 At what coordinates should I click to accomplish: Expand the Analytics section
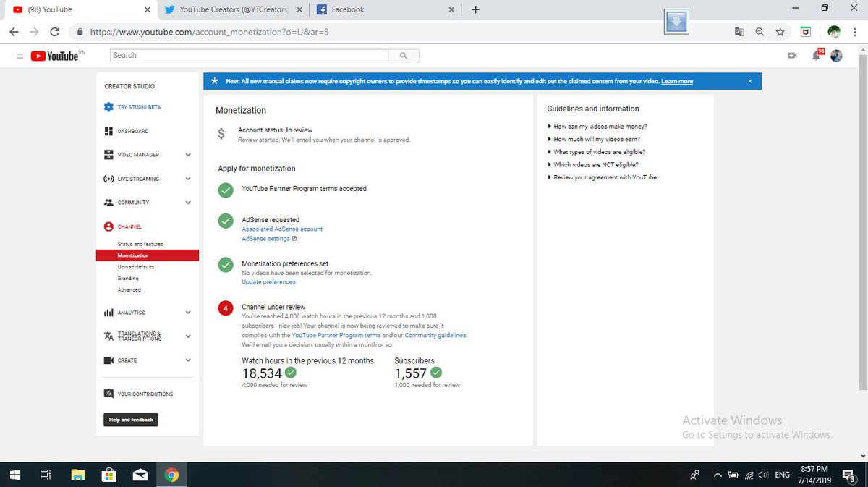pyautogui.click(x=188, y=313)
